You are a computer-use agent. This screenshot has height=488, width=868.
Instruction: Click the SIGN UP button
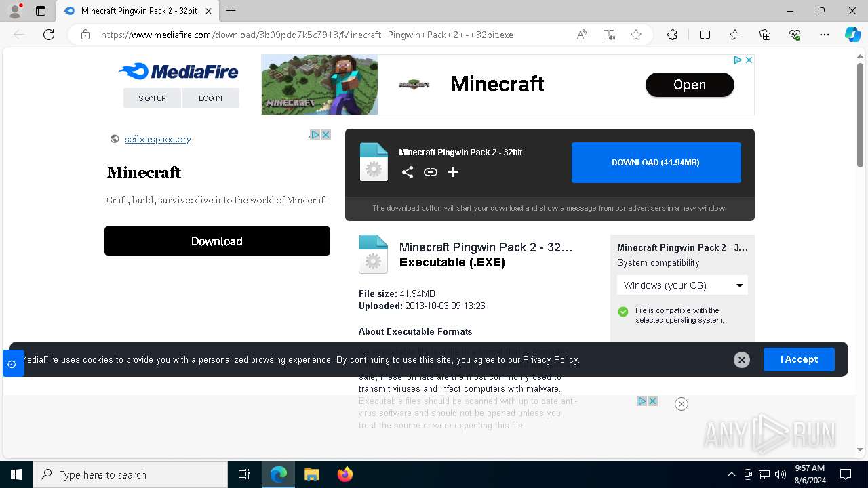152,98
